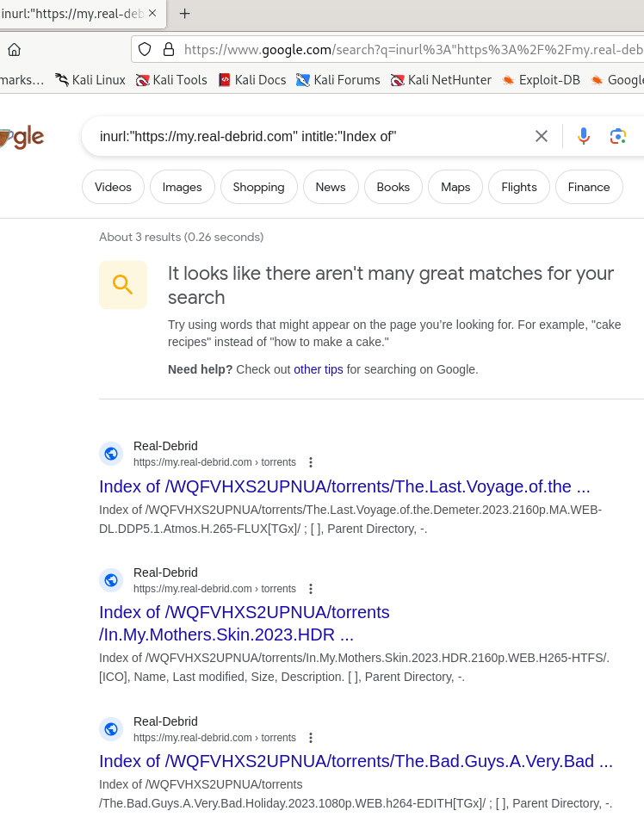Open a new browser tab
Screen dimensions: 644x817
coord(184,14)
